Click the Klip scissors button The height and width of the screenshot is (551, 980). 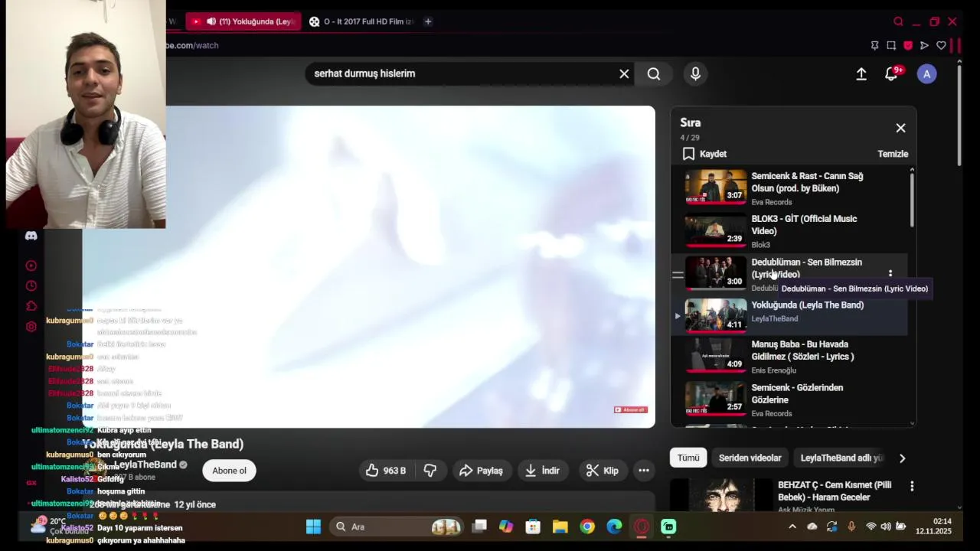pyautogui.click(x=602, y=471)
